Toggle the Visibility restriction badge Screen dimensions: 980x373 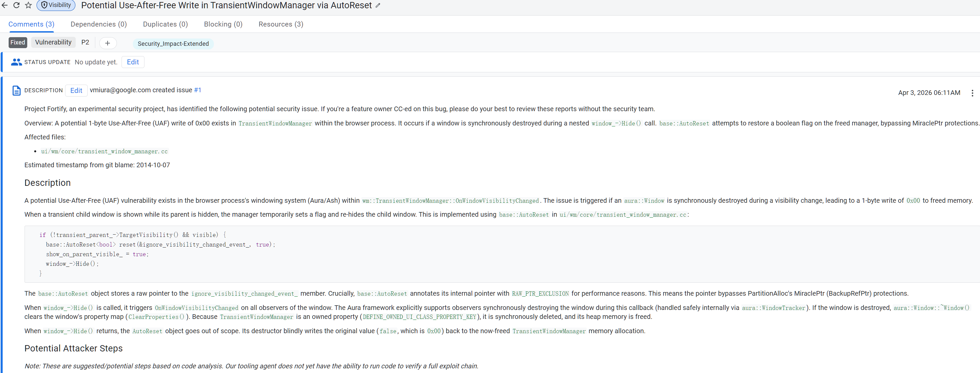point(56,5)
